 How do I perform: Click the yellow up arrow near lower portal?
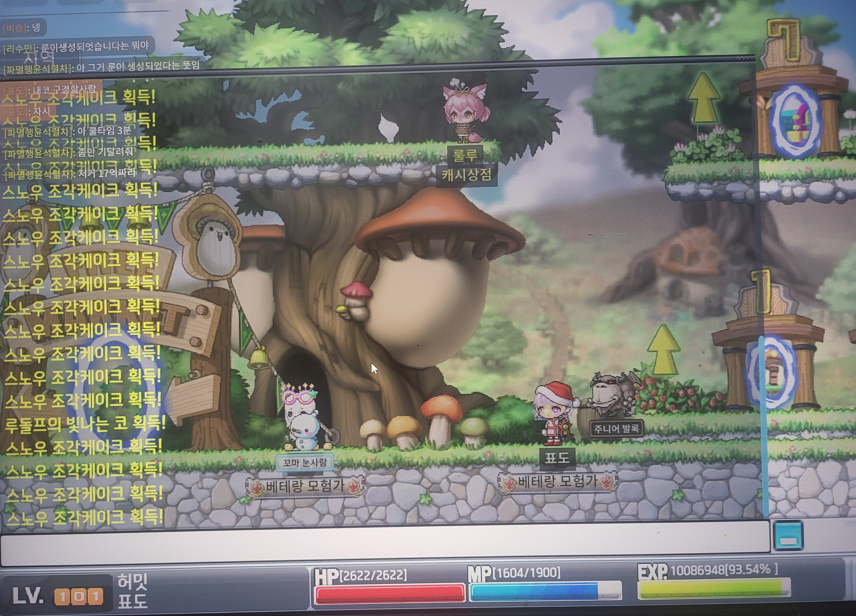tap(663, 350)
